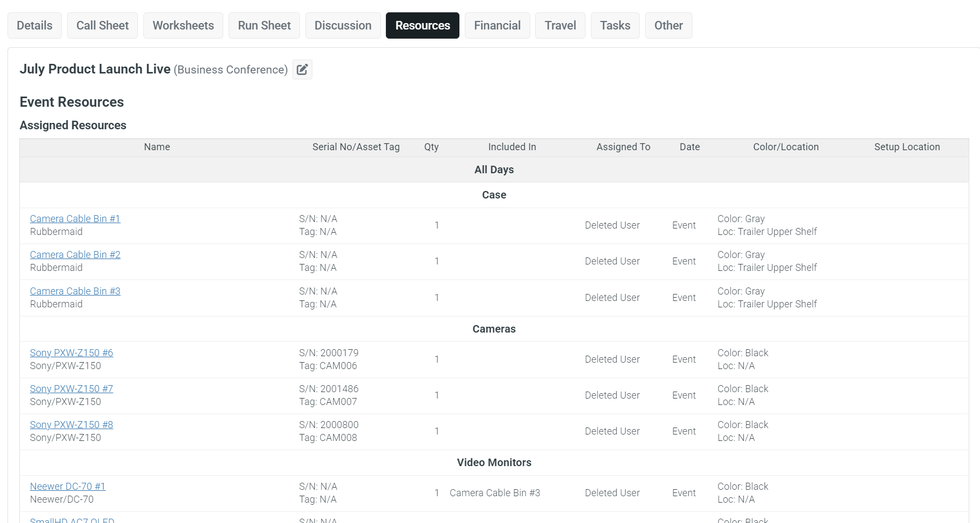This screenshot has height=523, width=980.
Task: Switch to the Travel tab
Action: (560, 26)
